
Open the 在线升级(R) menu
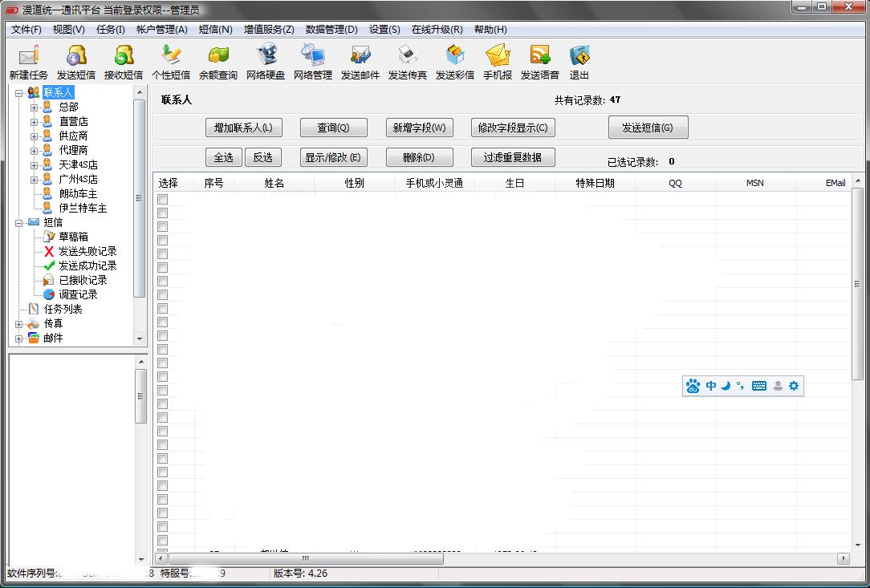[x=437, y=30]
